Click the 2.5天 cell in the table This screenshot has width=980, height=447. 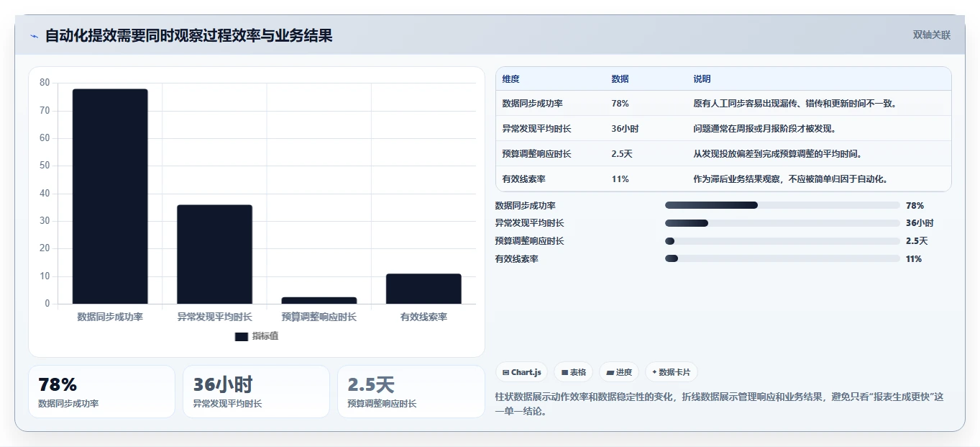coord(622,154)
